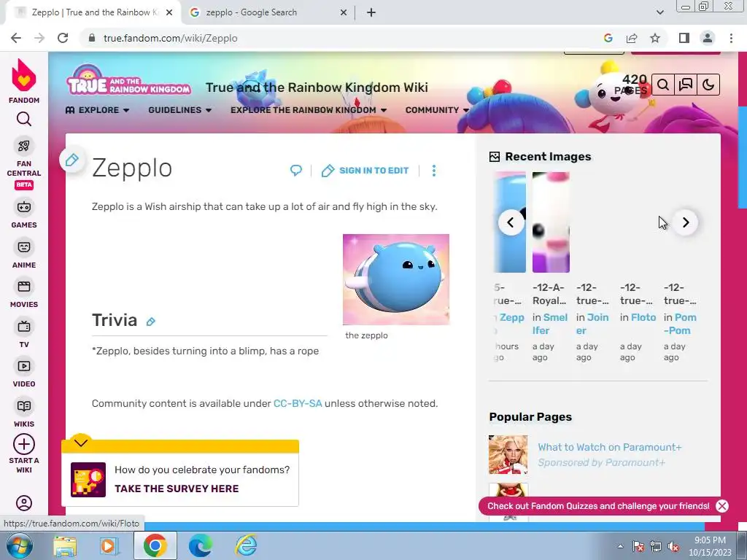Open the page comments speech bubble icon
Image resolution: width=747 pixels, height=560 pixels.
296,170
